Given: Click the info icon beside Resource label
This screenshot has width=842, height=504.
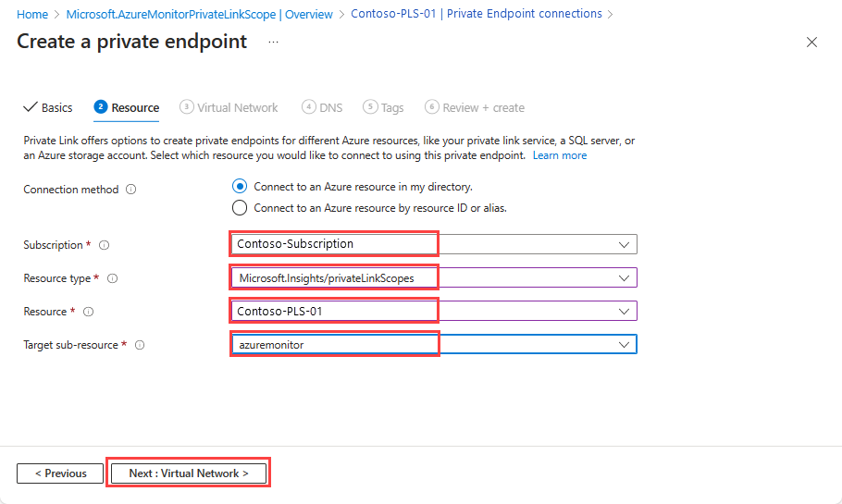Looking at the screenshot, I should tap(89, 312).
